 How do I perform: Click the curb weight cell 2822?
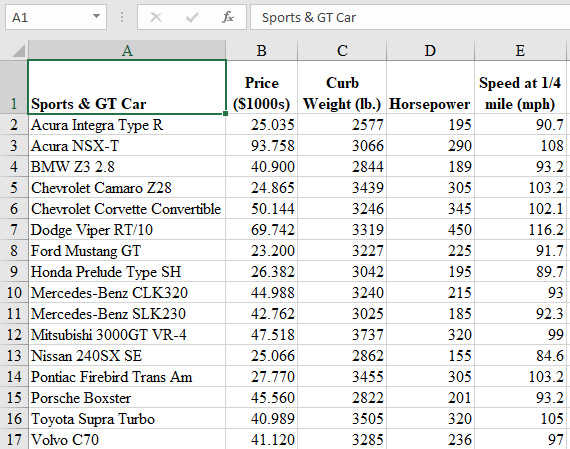point(342,398)
